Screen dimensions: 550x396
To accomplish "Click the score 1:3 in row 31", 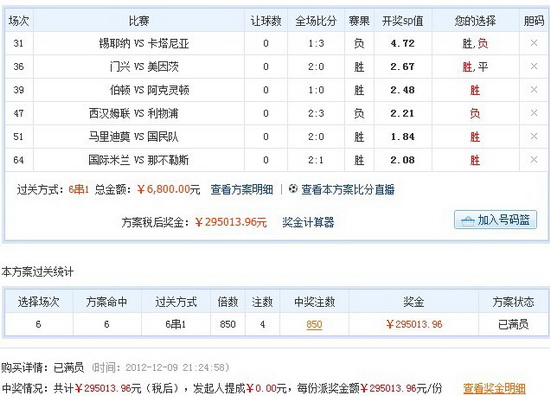I will (x=316, y=43).
